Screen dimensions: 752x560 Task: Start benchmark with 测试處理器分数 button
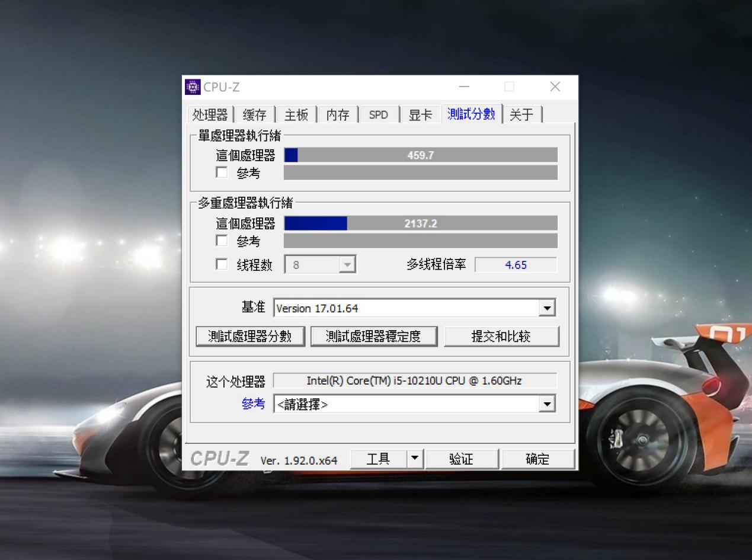pos(250,336)
